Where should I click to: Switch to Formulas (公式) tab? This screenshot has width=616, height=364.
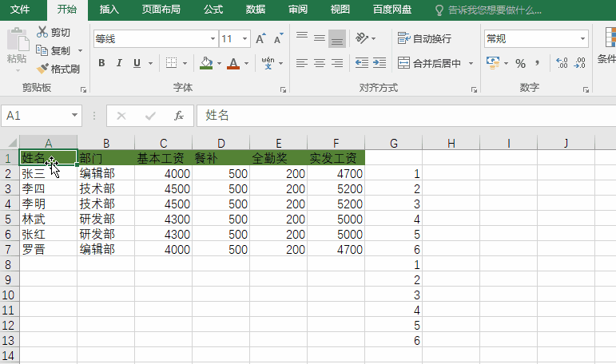[x=213, y=10]
